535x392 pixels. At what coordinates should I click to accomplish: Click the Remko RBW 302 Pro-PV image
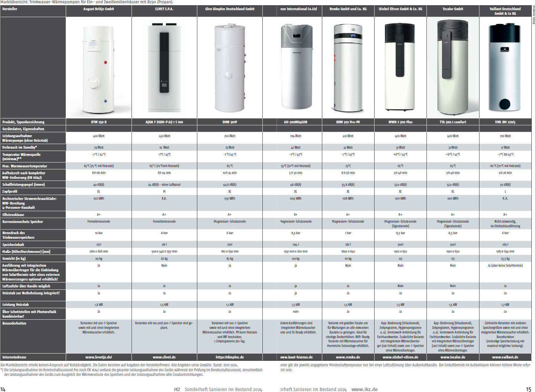pyautogui.click(x=348, y=67)
